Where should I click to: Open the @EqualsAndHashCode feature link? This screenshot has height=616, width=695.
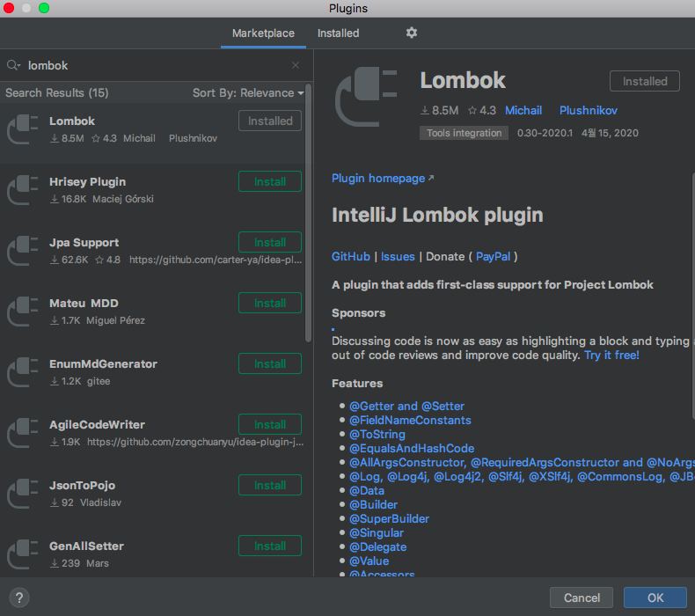coord(412,449)
